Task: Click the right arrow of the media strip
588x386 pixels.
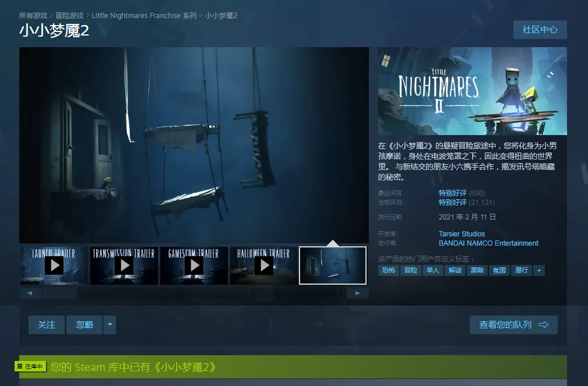Action: point(358,293)
